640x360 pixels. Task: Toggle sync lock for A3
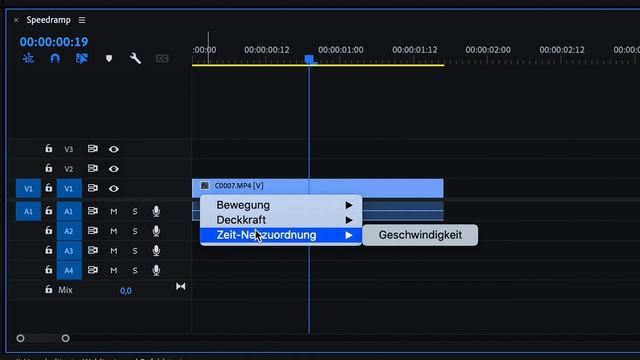click(93, 250)
